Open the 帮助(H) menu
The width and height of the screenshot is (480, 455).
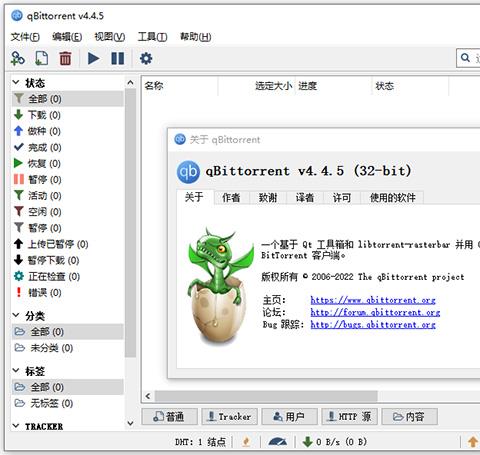pos(196,37)
